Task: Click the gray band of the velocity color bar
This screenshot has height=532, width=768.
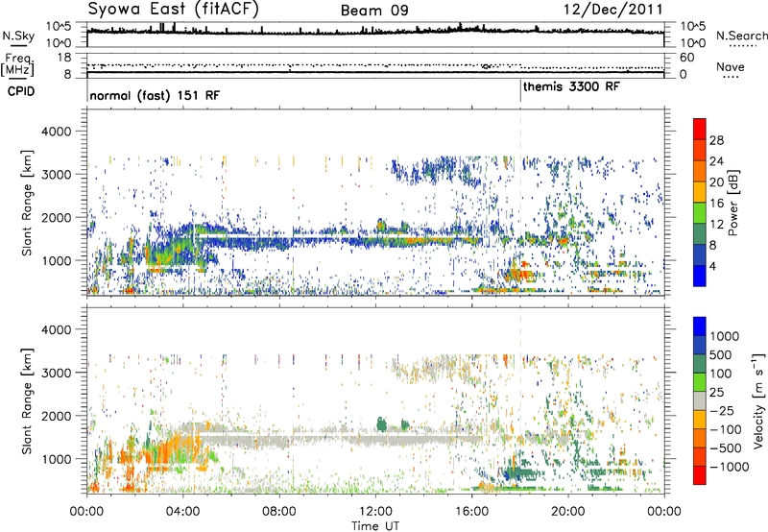Action: coord(700,400)
